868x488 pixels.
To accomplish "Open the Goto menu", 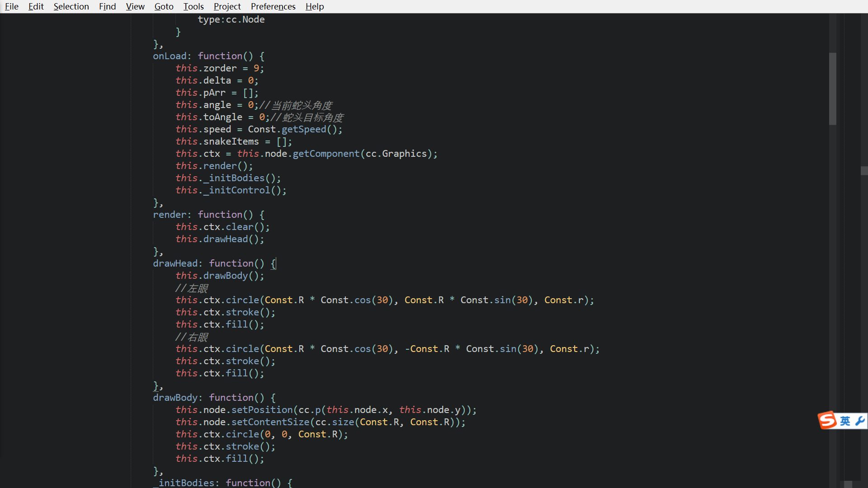I will [x=164, y=6].
